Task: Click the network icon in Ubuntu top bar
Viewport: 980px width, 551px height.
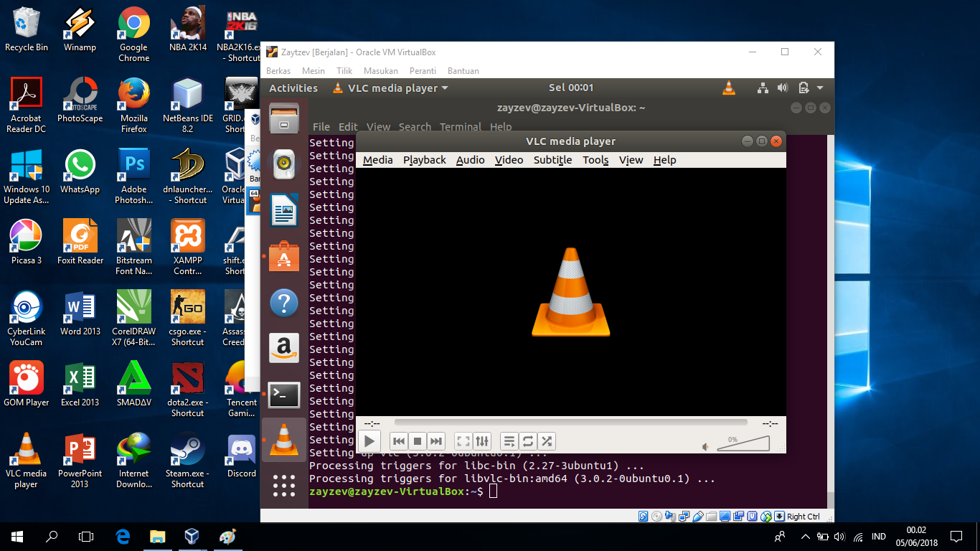Action: point(763,88)
